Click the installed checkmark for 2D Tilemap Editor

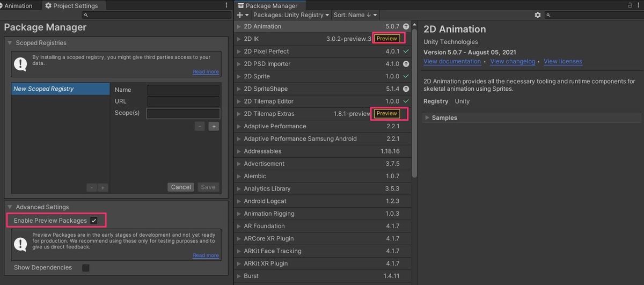point(406,101)
